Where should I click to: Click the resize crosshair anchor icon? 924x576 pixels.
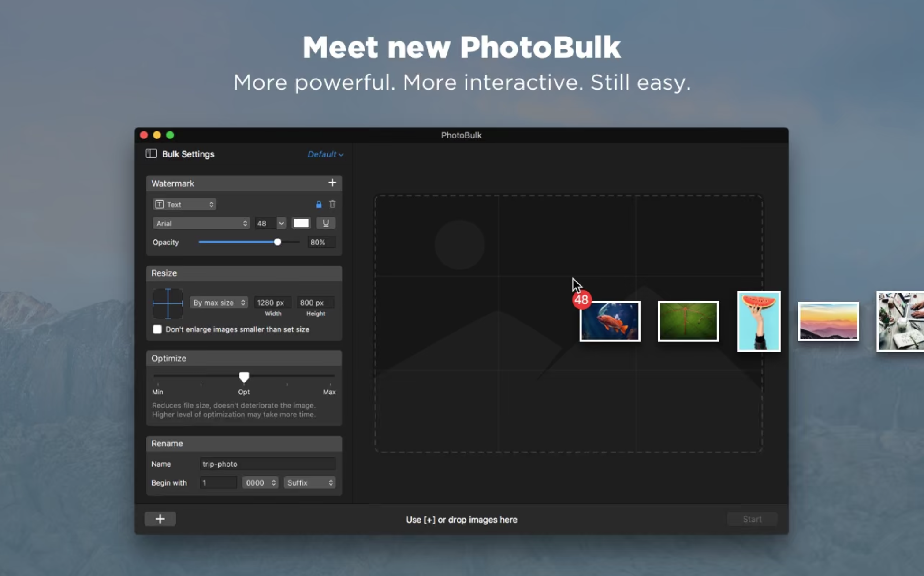click(168, 303)
